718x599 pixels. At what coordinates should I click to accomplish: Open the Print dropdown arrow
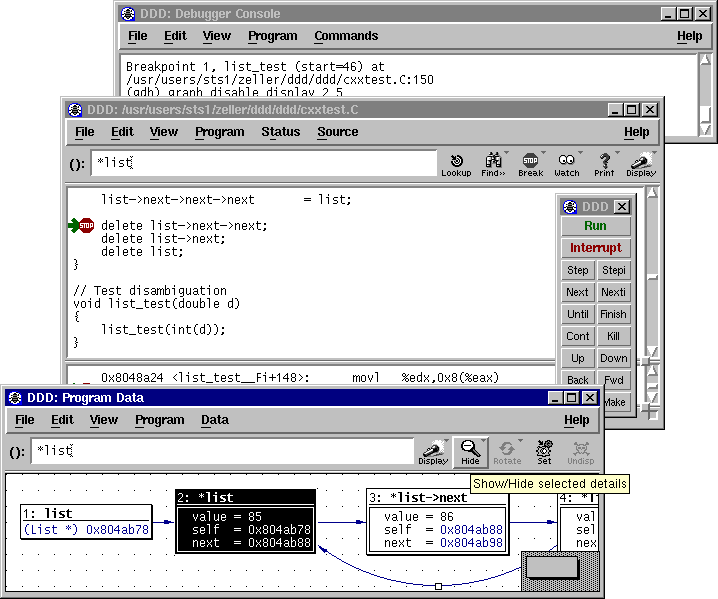pyautogui.click(x=617, y=152)
